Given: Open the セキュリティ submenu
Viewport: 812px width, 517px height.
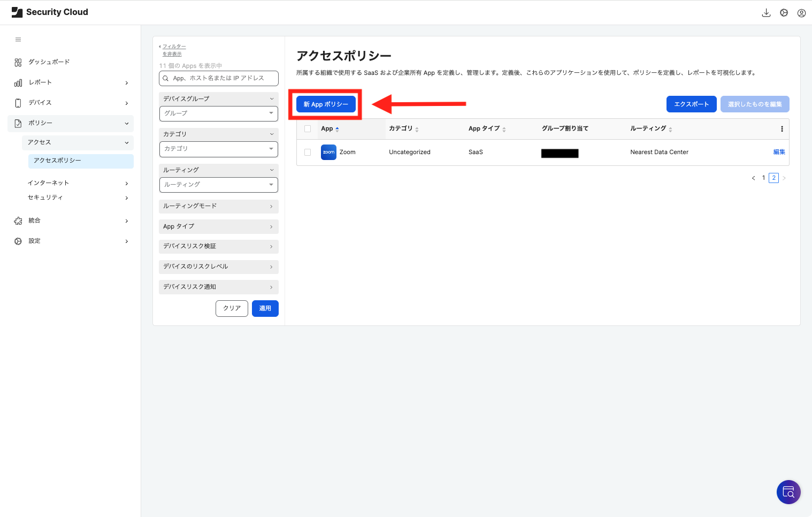Looking at the screenshot, I should [78, 197].
